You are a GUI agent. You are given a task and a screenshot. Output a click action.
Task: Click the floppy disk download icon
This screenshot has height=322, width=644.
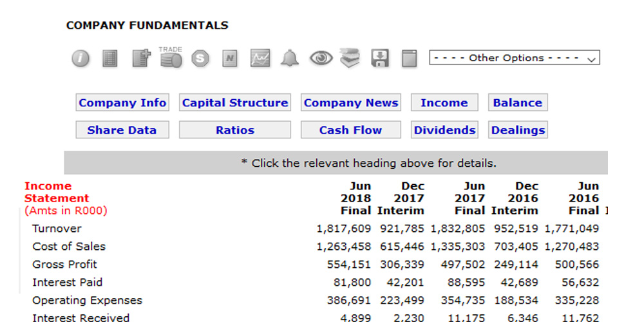(380, 59)
